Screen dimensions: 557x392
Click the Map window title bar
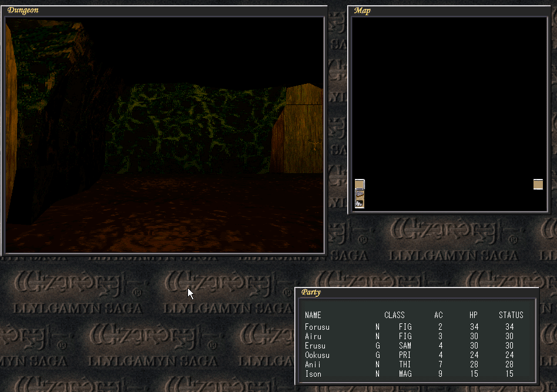tap(449, 11)
